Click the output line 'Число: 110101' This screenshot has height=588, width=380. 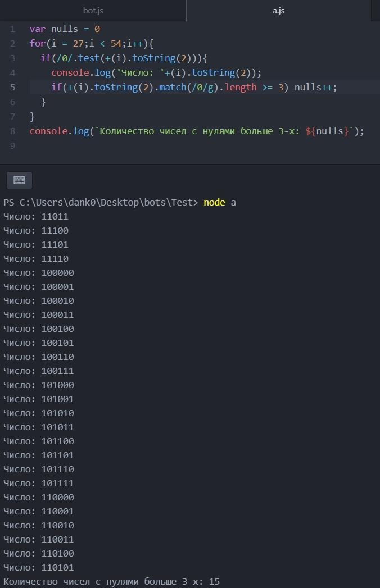point(38,567)
